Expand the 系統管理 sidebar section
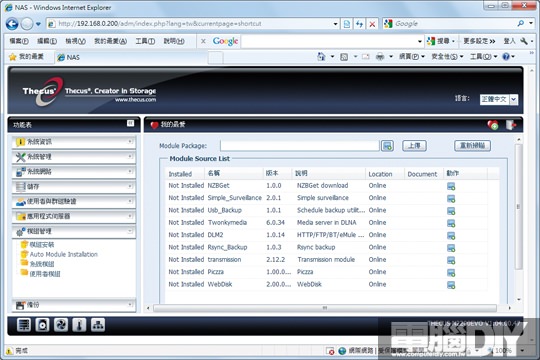 pyautogui.click(x=74, y=157)
